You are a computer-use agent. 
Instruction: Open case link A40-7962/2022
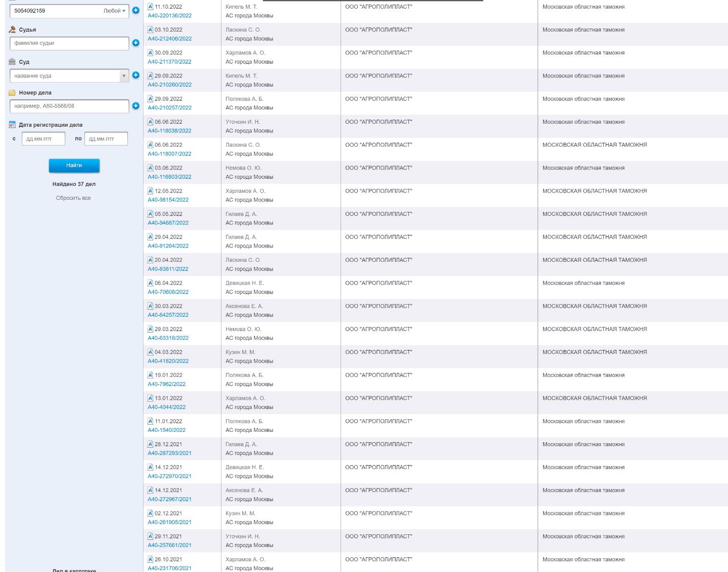166,384
